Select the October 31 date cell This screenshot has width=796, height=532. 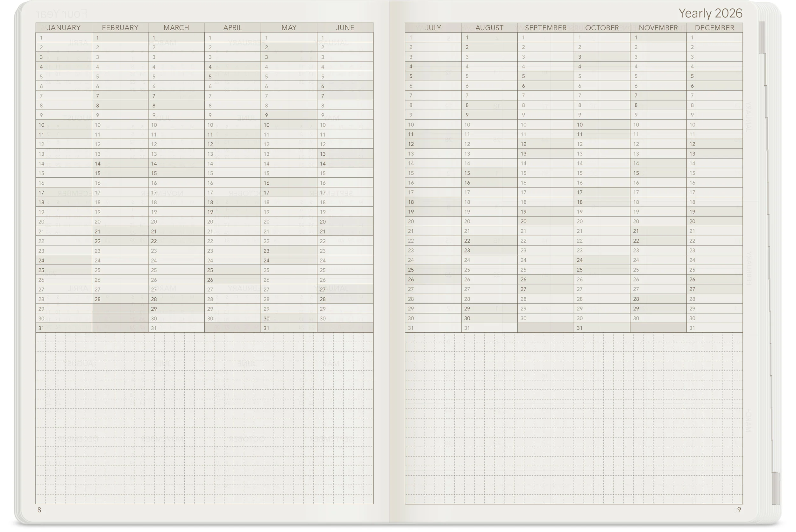pyautogui.click(x=601, y=328)
